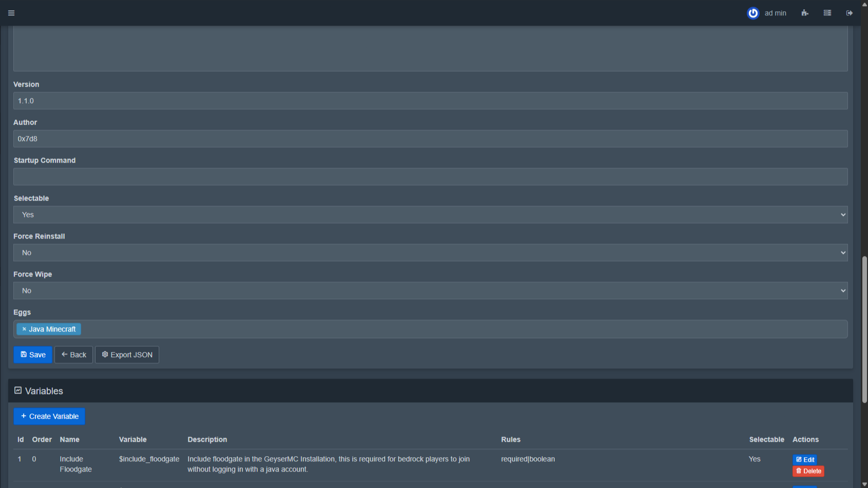868x488 pixels.
Task: Open the Force Wipe dropdown
Action: 430,290
